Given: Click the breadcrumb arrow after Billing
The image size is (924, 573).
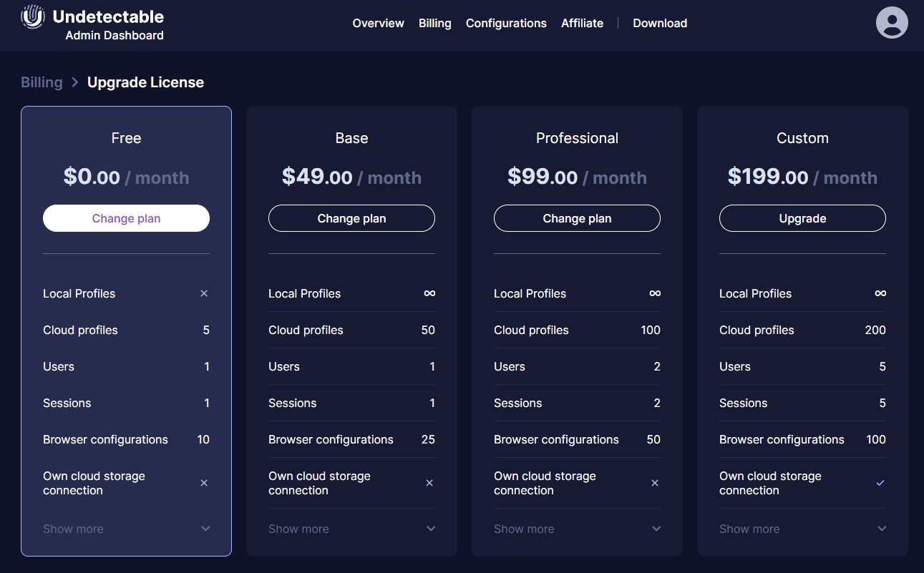Looking at the screenshot, I should click(75, 82).
